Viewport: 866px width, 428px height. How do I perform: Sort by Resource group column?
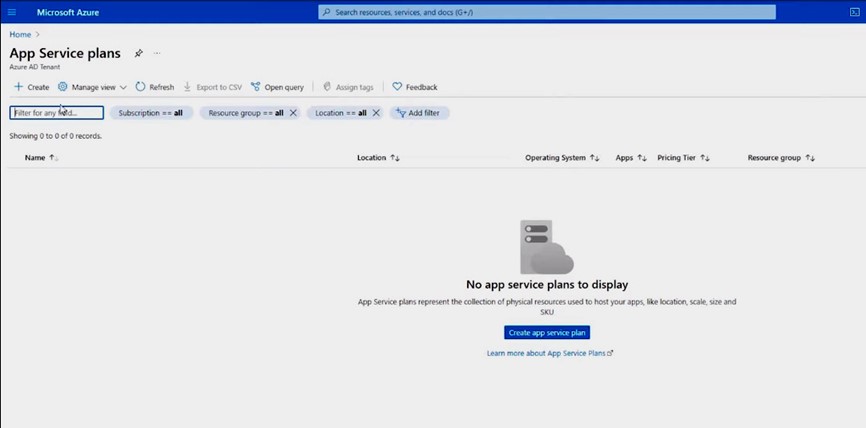[x=781, y=158]
